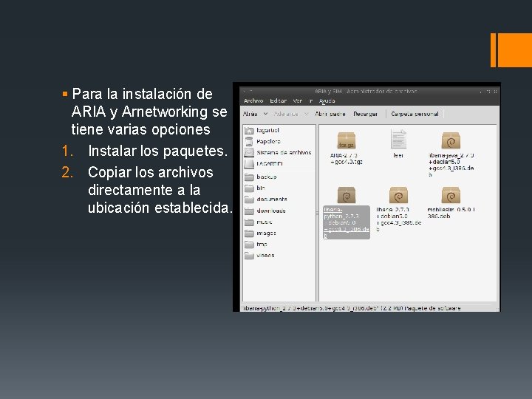Open the Archivo menu
Screen dimensions: 532x399
point(253,100)
